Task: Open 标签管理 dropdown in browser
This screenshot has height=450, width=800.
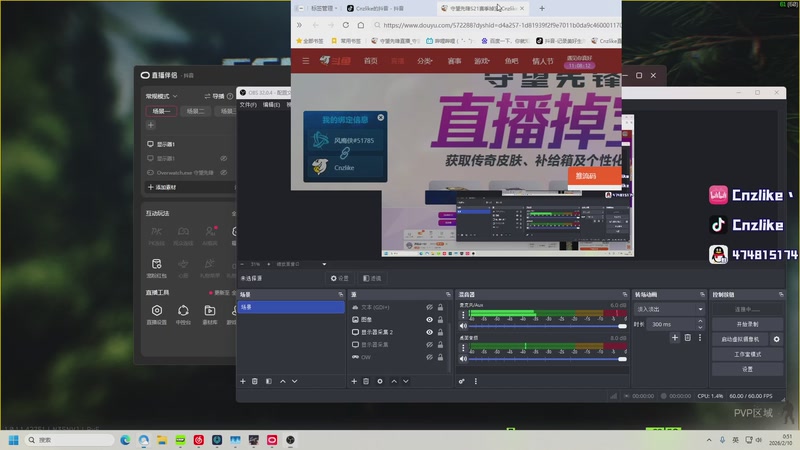Action: click(x=324, y=8)
